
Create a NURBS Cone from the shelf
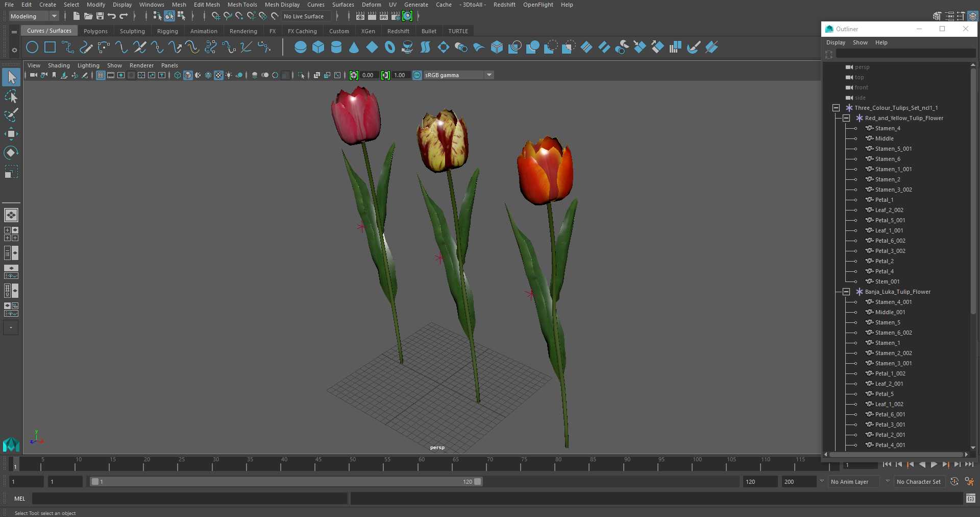[354, 48]
